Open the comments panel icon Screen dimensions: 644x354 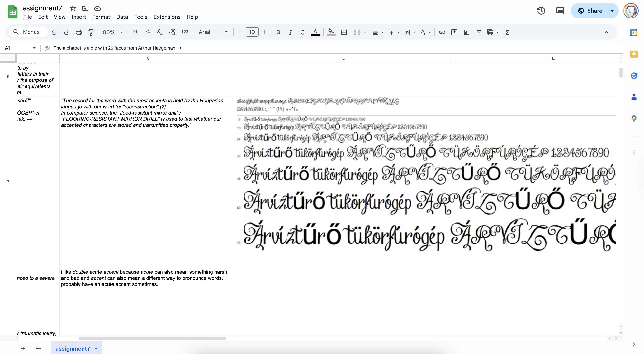point(560,11)
